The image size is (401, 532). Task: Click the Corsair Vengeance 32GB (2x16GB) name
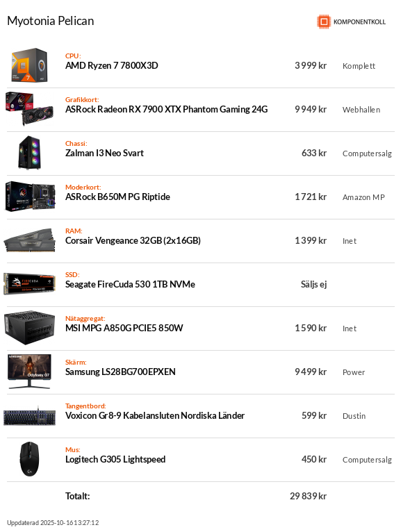pos(133,240)
